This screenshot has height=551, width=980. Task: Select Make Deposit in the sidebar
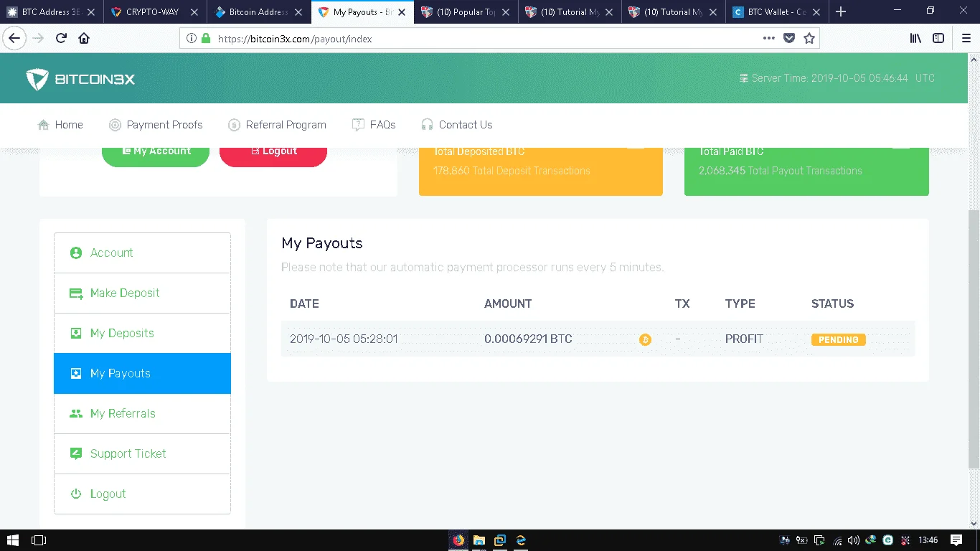point(142,293)
